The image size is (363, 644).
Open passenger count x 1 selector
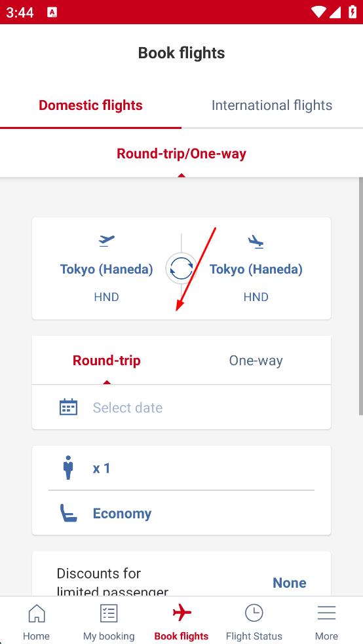pos(181,468)
